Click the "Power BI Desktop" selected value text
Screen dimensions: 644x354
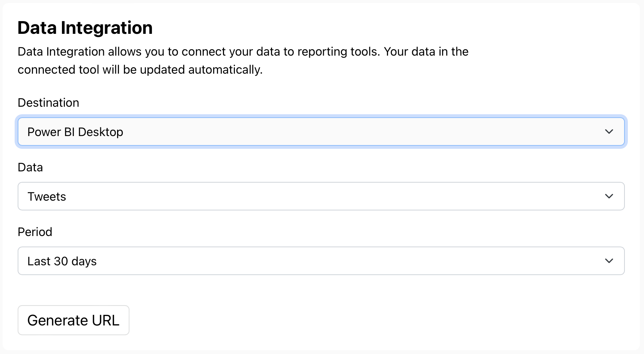[75, 132]
